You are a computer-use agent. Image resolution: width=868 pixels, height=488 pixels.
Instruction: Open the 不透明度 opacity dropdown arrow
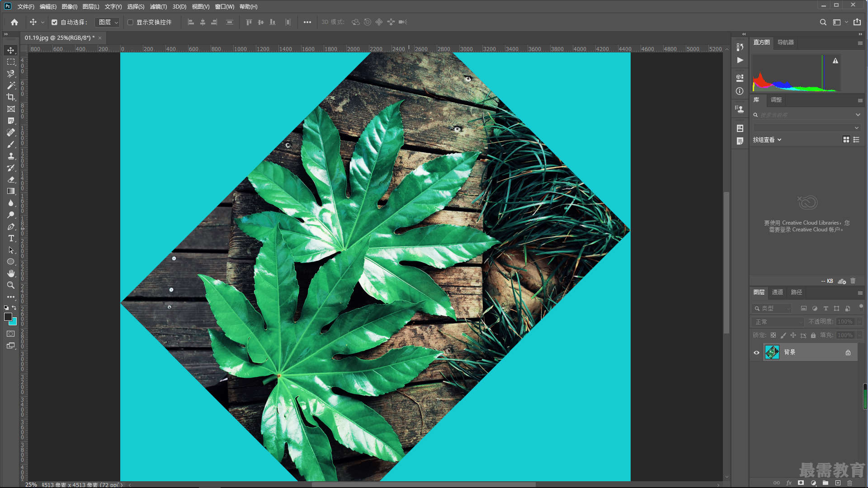click(x=859, y=322)
